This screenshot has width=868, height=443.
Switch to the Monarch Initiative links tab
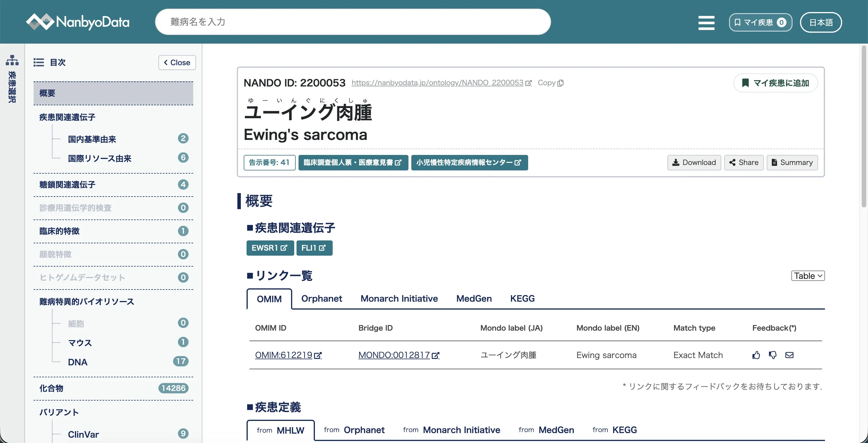click(x=399, y=299)
